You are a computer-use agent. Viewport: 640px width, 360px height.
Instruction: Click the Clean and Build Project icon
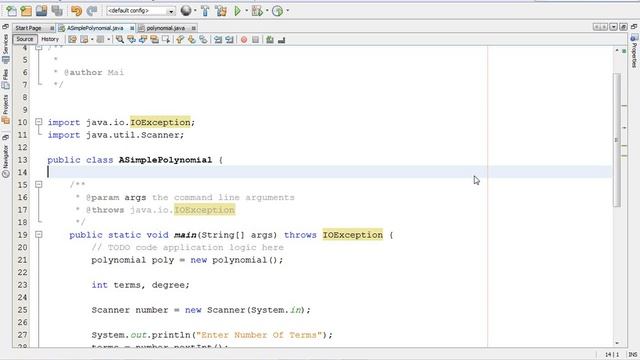(221, 11)
